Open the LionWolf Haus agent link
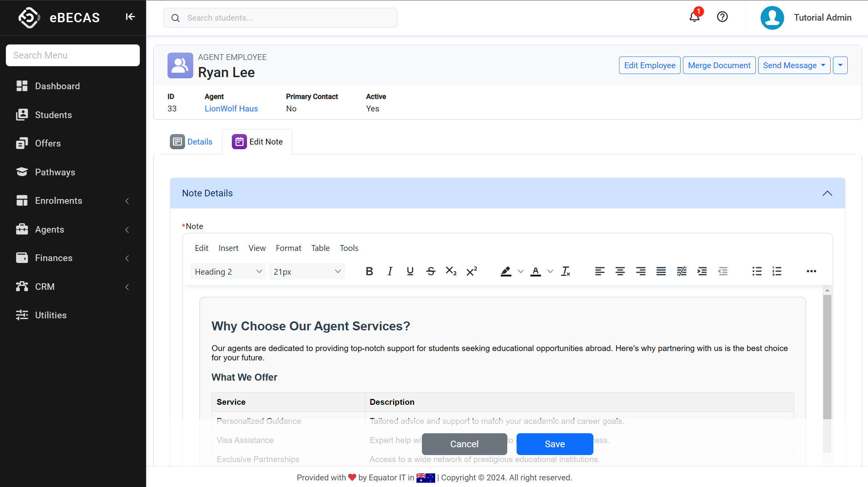The image size is (868, 487). tap(231, 109)
